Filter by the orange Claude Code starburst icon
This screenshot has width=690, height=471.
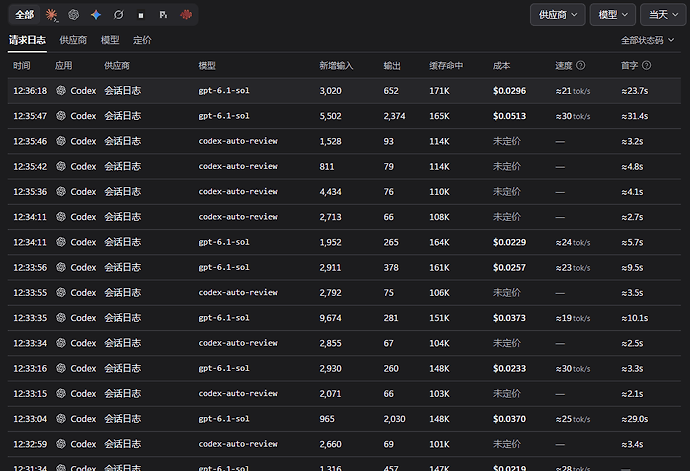click(x=51, y=15)
